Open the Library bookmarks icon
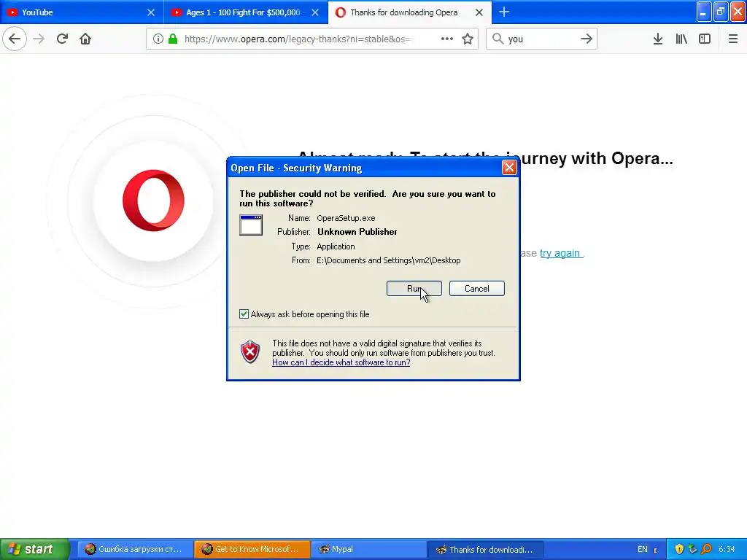 click(681, 39)
